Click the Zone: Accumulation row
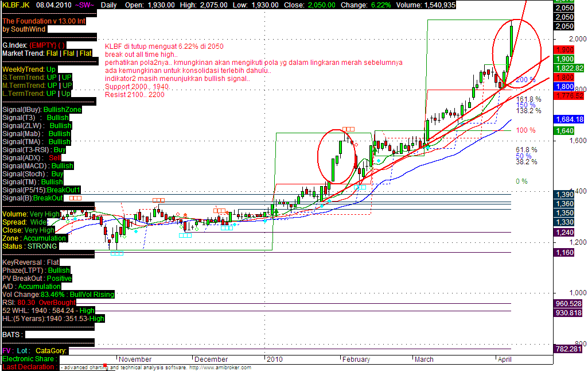This screenshot has width=588, height=371. tap(34, 238)
